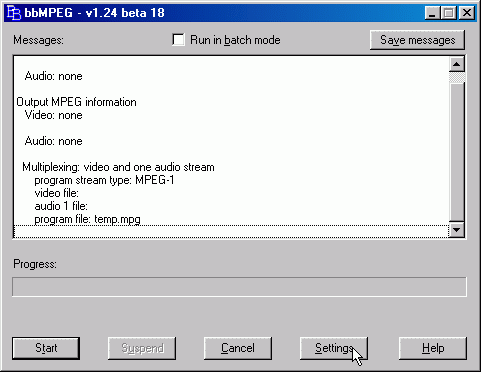This screenshot has width=481, height=372.
Task: Click the Progress bar
Action: point(239,287)
